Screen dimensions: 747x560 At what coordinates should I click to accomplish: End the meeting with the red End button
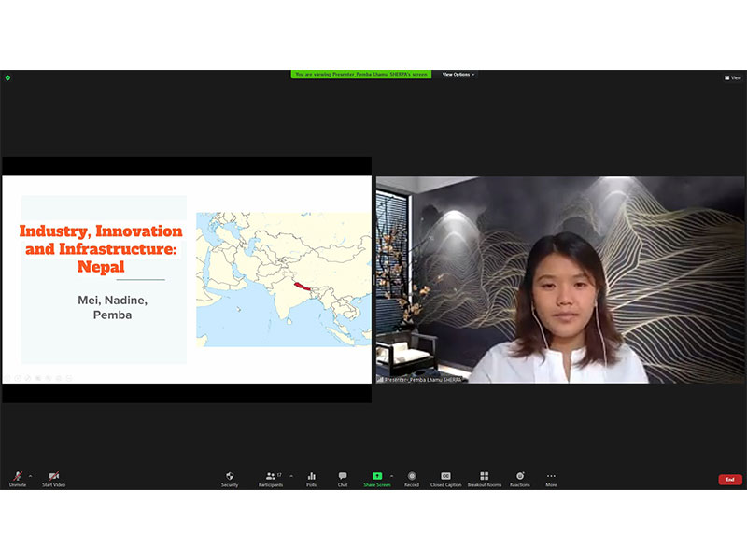pos(730,479)
